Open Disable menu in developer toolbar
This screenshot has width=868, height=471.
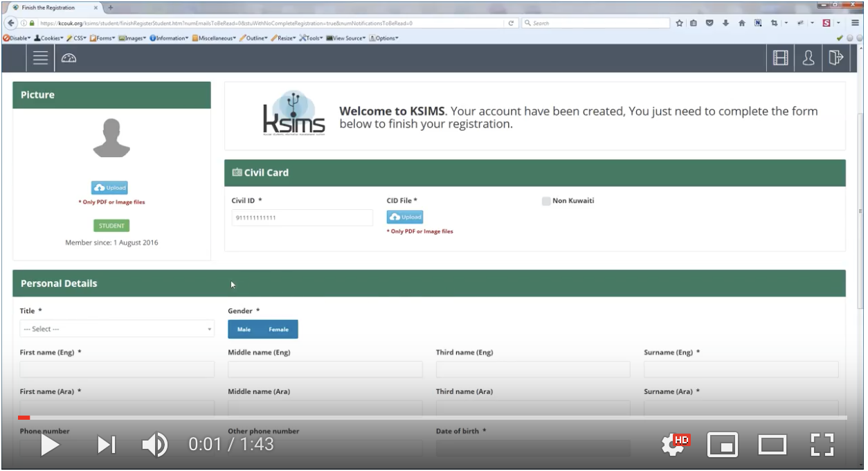[x=17, y=38]
